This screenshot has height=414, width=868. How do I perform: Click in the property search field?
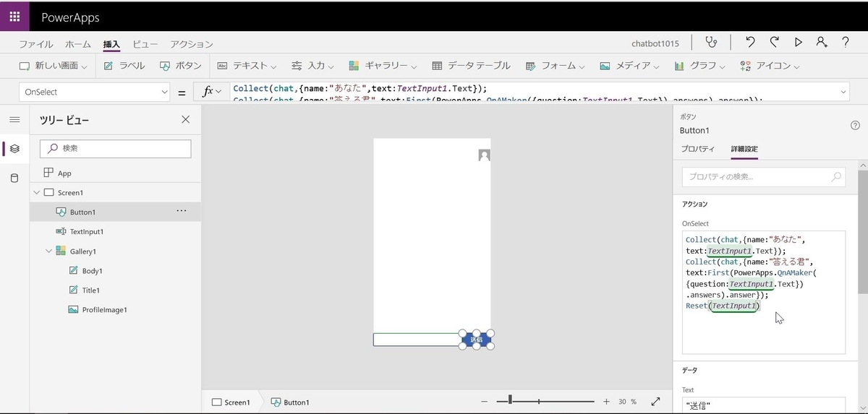pyautogui.click(x=763, y=176)
